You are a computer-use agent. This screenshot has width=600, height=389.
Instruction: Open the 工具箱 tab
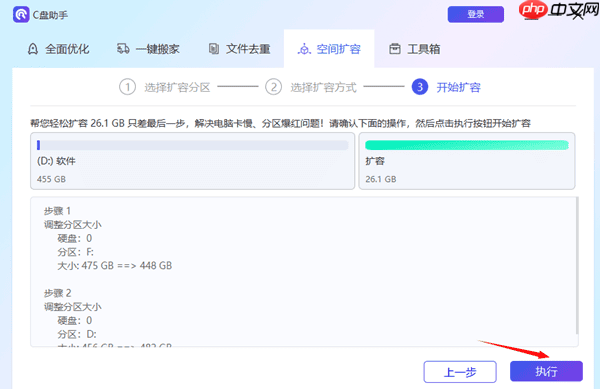[x=414, y=49]
